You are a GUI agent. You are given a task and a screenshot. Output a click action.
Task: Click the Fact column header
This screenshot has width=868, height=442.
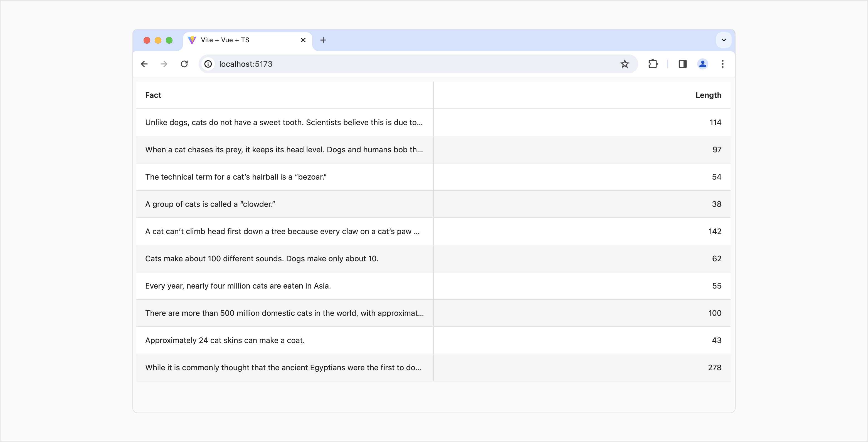153,95
